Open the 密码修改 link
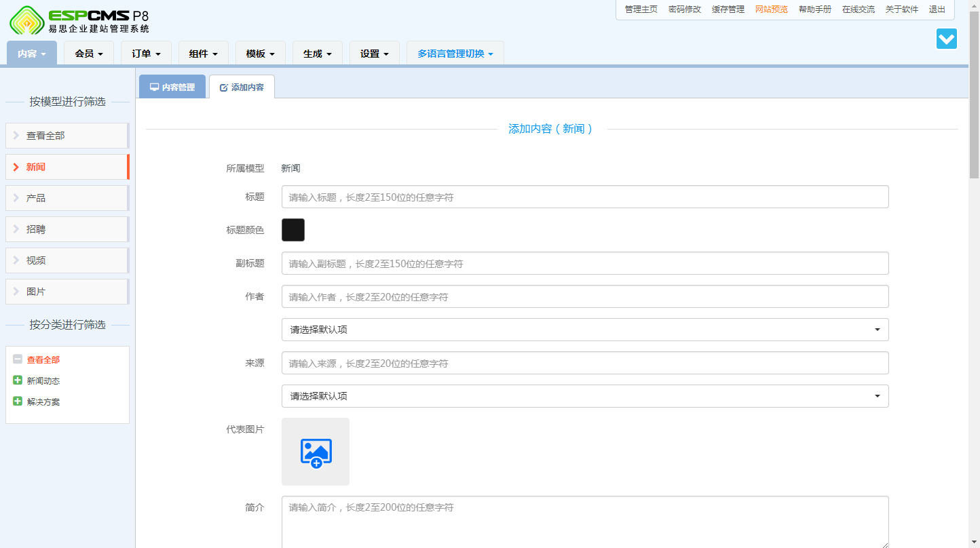Viewport: 980px width, 548px height. tap(685, 9)
